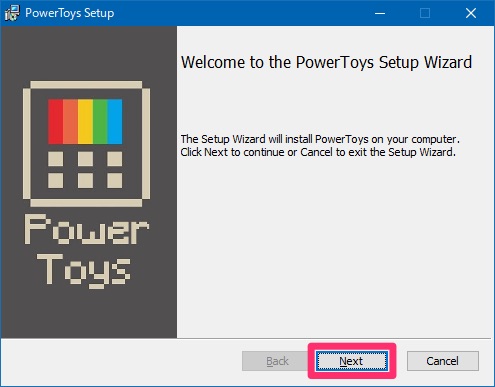Cancel the PowerToys Setup Wizard
Image resolution: width=495 pixels, height=387 pixels.
pos(443,361)
